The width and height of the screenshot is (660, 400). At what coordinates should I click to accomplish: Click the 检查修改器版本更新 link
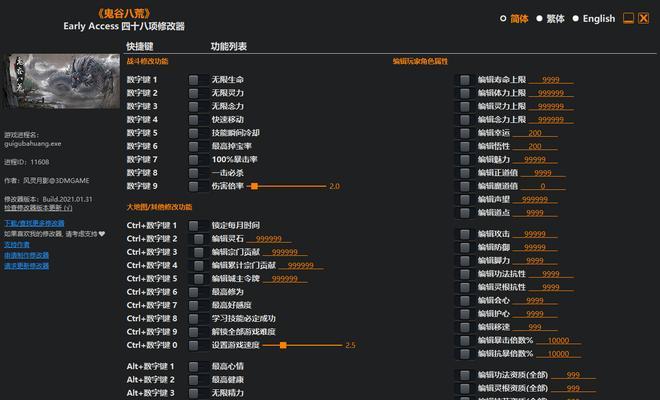click(38, 208)
